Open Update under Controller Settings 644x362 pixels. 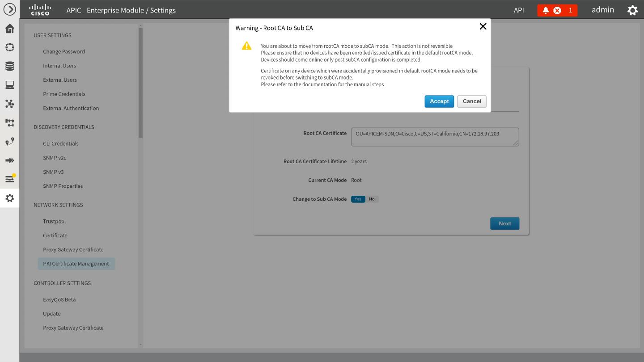point(52,314)
